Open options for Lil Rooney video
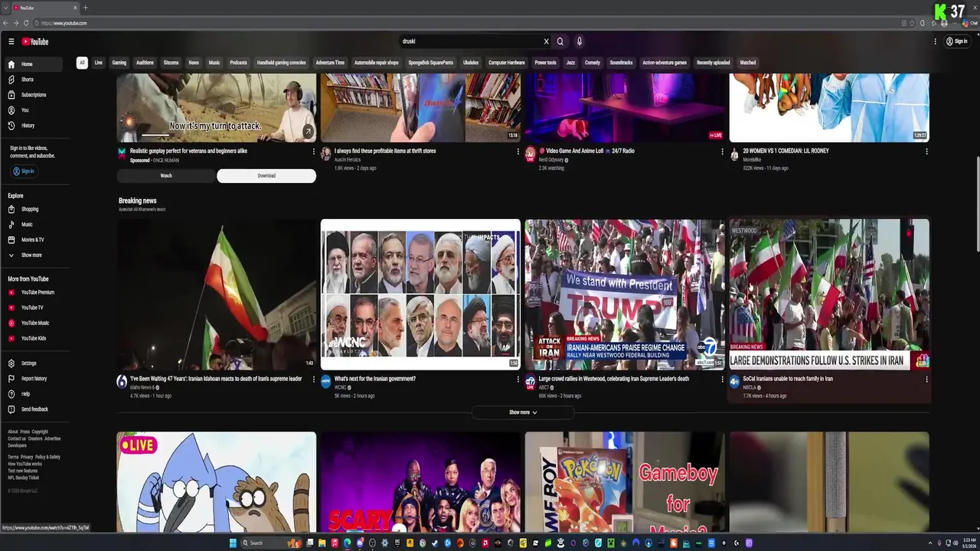This screenshot has width=980, height=551. 926,152
